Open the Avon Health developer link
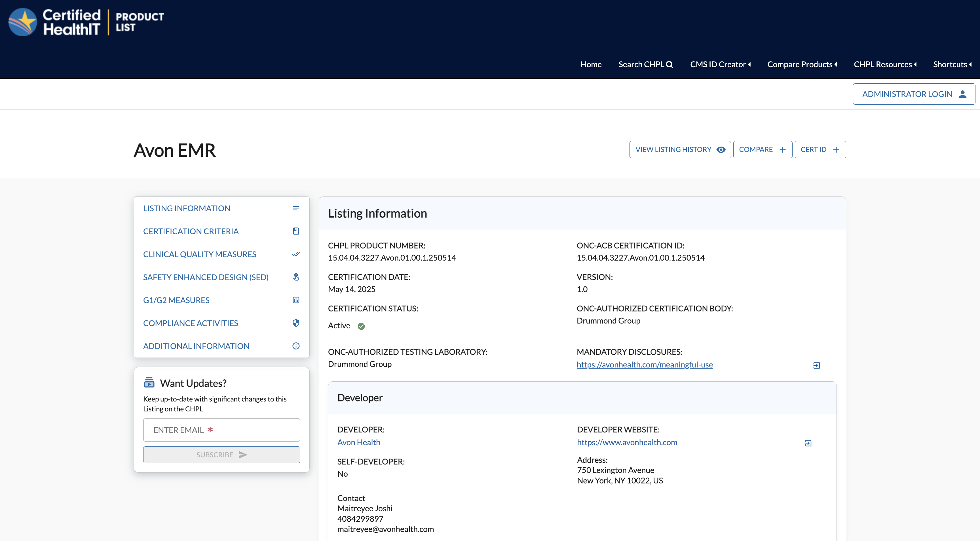Screen dimensions: 980x541 (358, 442)
